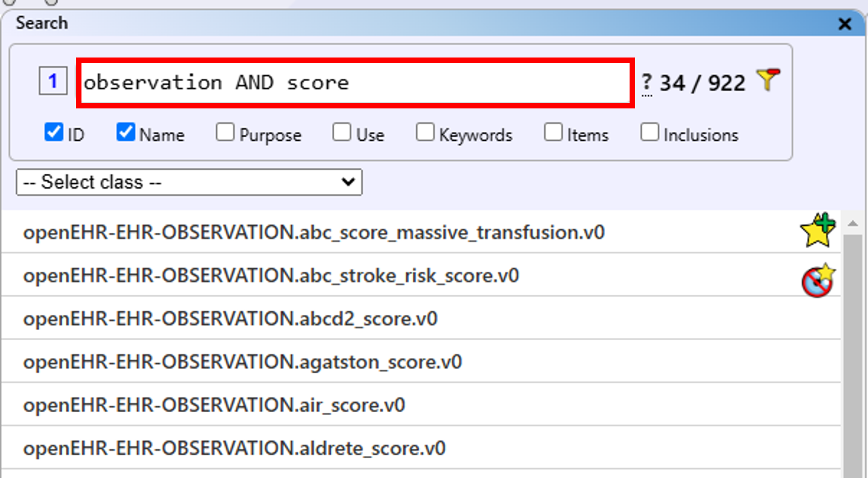Enable the Inclusions checkbox
868x478 pixels.
(649, 132)
